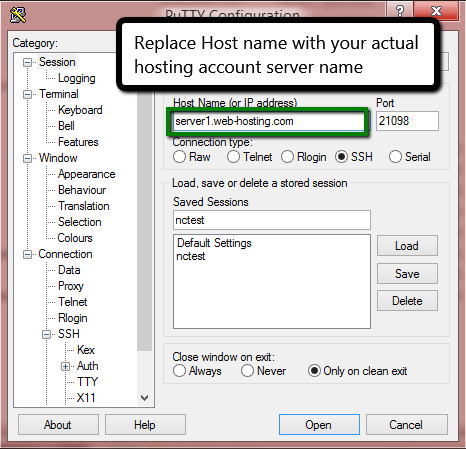The height and width of the screenshot is (449, 466).
Task: Collapse the Session tree node
Action: pos(27,62)
